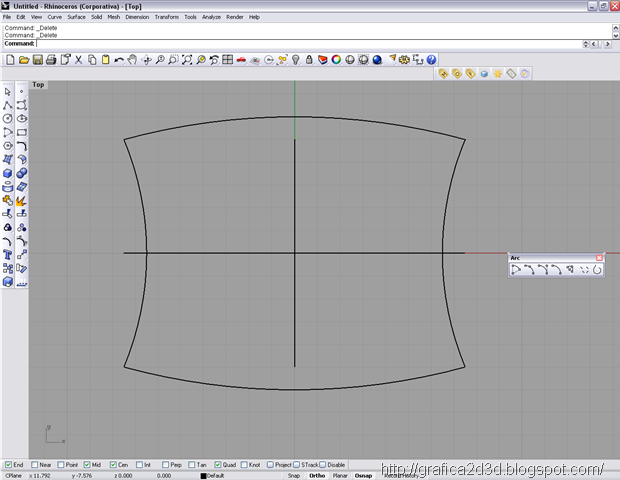The image size is (620, 480).
Task: Save the model with floppy icon
Action: tap(38, 60)
